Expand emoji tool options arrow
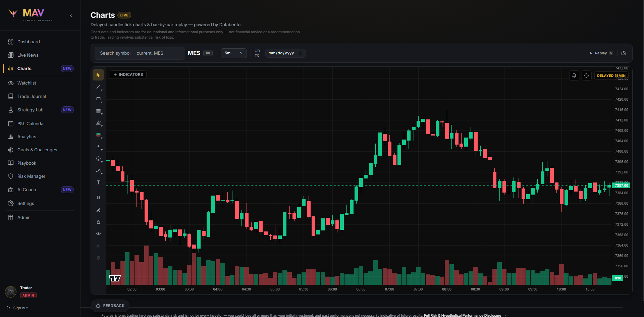Viewport: 644px width, 317px height. (x=102, y=162)
